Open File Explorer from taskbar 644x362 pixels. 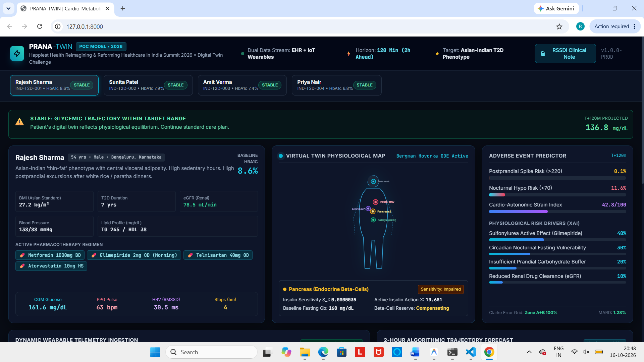[x=305, y=352]
